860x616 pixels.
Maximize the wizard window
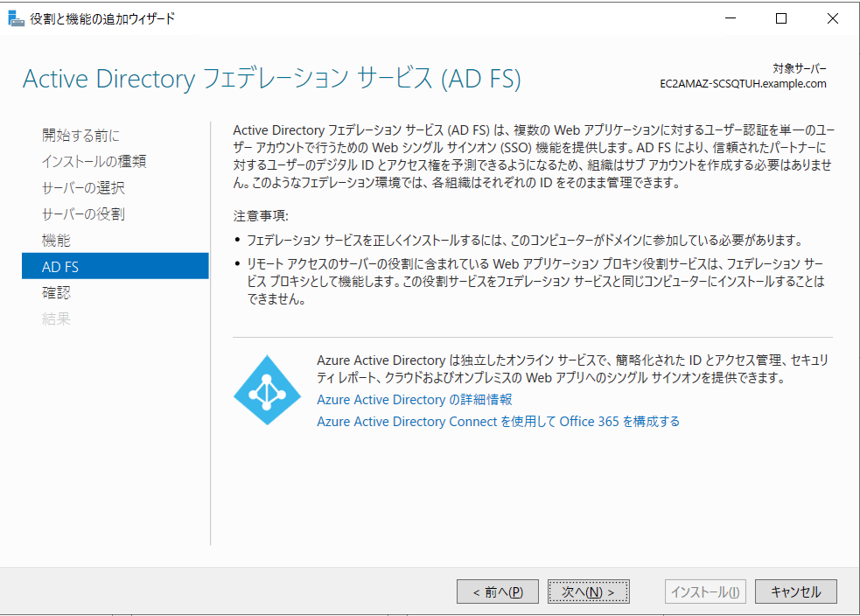coord(781,18)
